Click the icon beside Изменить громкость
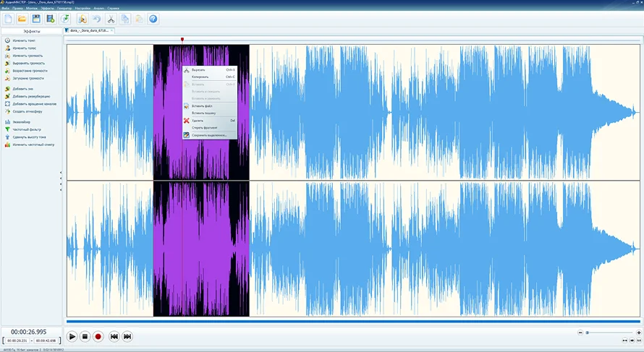644x352 pixels. point(7,56)
